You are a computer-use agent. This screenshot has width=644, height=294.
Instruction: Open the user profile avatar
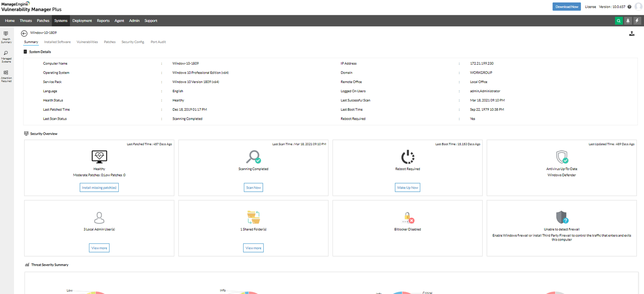pos(638,6)
